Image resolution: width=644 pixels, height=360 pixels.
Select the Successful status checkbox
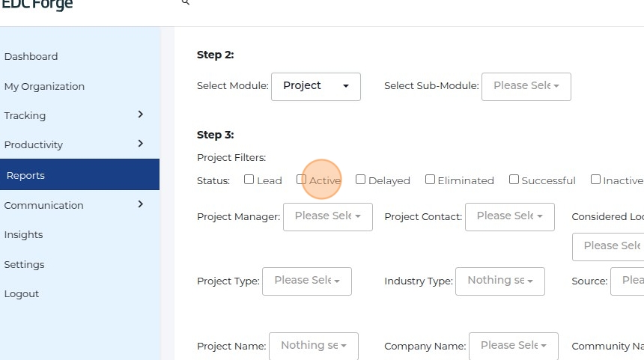514,180
